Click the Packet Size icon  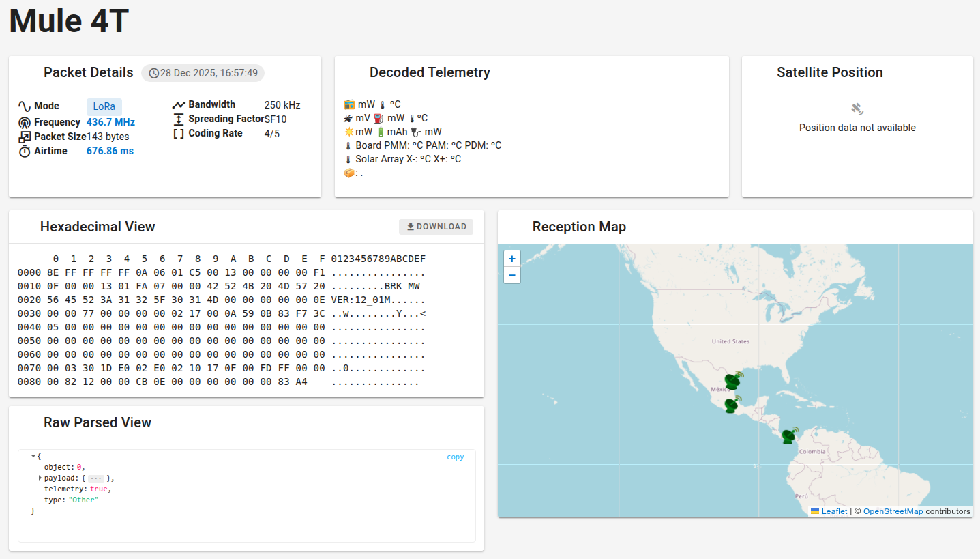[x=25, y=137]
